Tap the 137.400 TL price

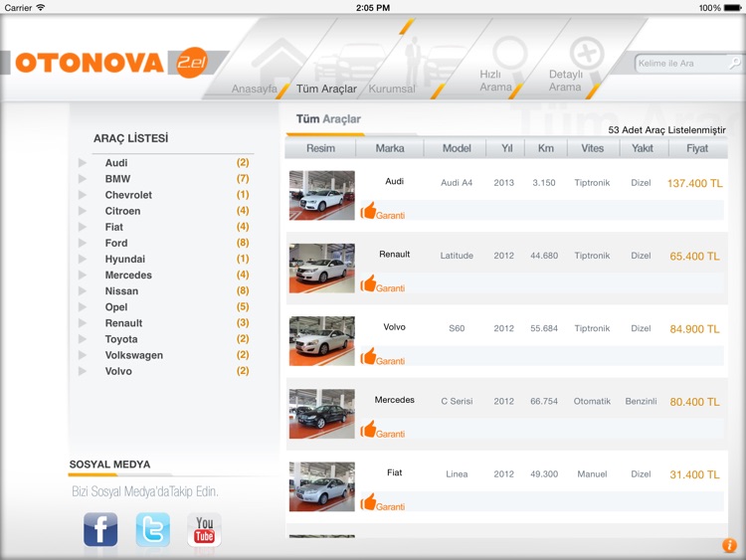[x=694, y=183]
